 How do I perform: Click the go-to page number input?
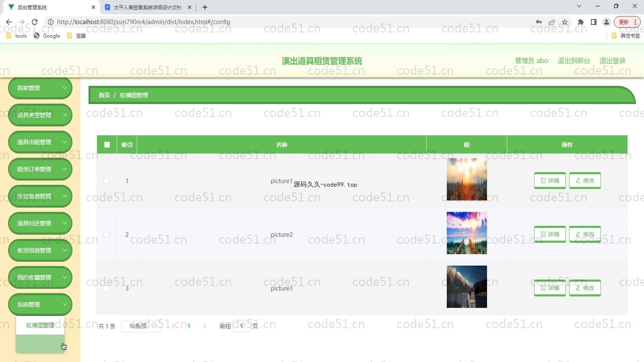click(x=241, y=326)
